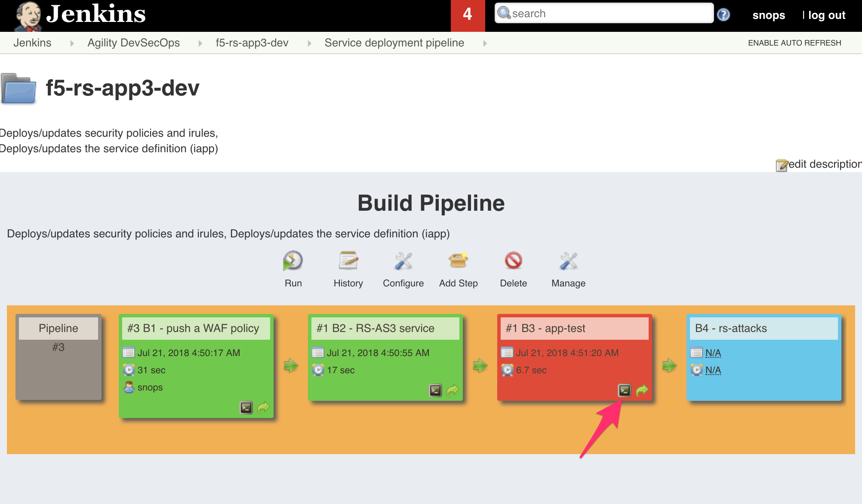
Task: Click the N/A date in B4 card
Action: coord(713,353)
